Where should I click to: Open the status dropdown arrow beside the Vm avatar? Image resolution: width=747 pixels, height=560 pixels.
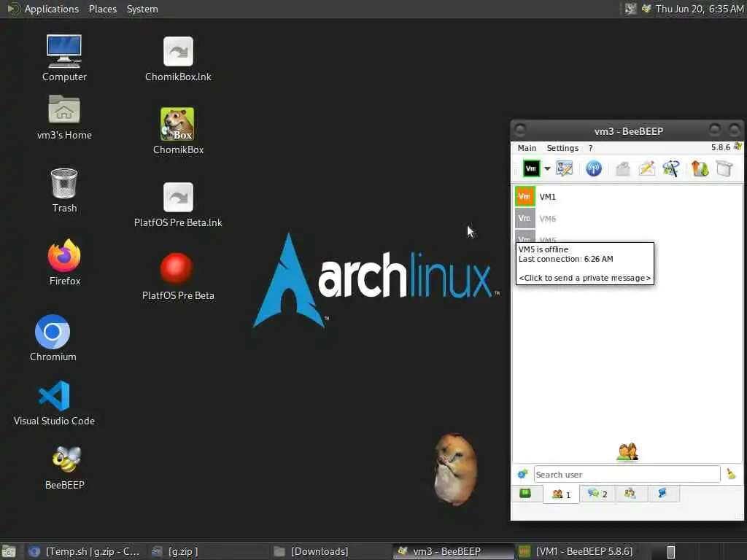[547, 168]
